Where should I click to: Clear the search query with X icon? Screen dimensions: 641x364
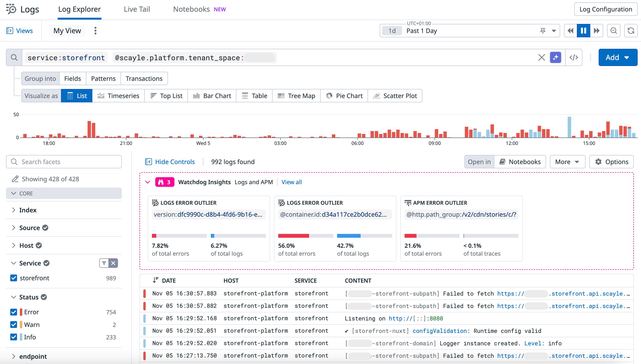[541, 57]
